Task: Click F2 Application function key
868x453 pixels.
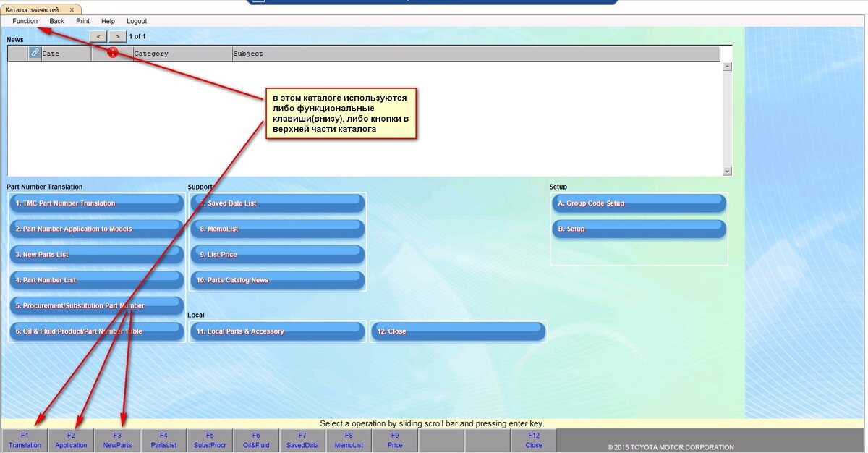Action: click(71, 440)
